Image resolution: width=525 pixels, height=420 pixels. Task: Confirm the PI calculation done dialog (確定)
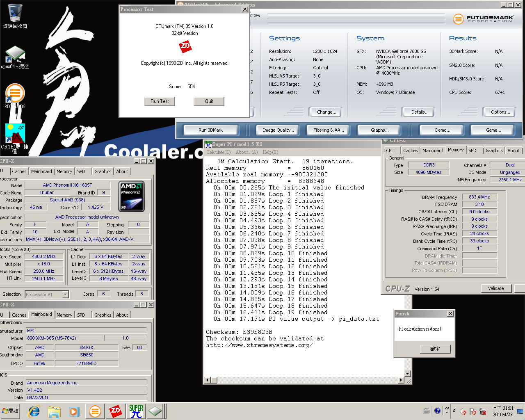tap(435, 349)
